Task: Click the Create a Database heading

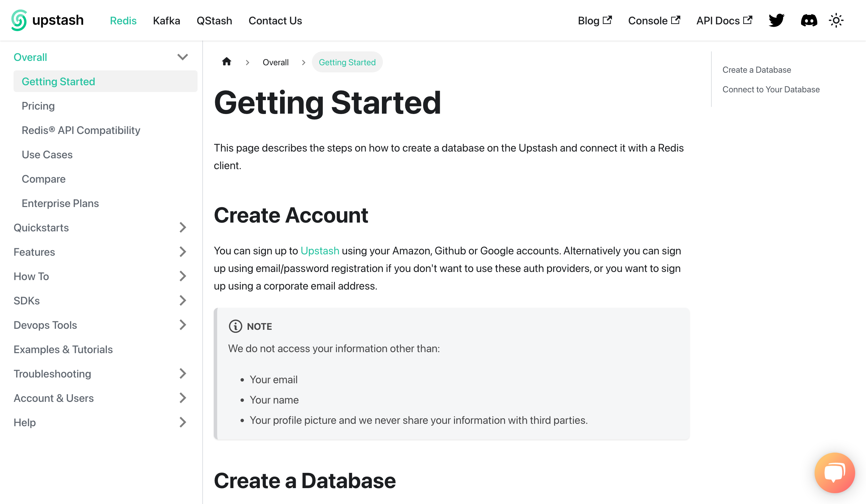Action: [x=304, y=481]
